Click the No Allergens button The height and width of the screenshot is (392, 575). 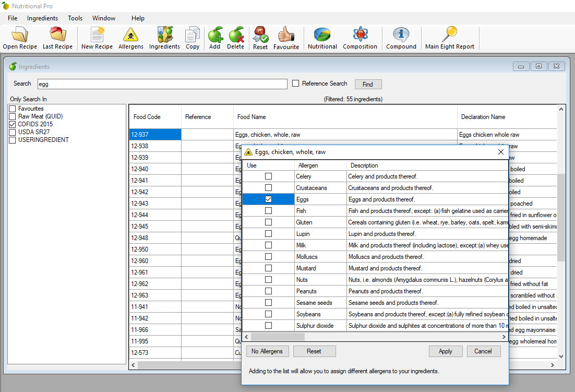(x=267, y=351)
